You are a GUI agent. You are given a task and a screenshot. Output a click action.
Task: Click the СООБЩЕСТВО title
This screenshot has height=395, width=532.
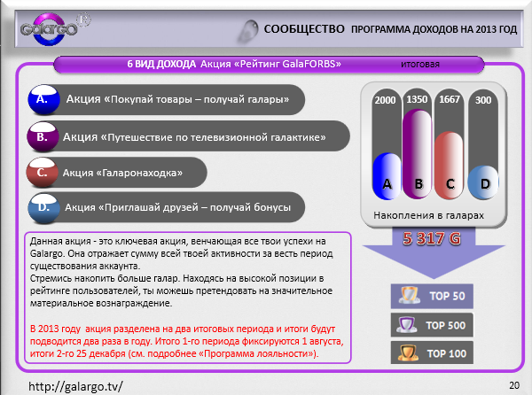coord(304,29)
